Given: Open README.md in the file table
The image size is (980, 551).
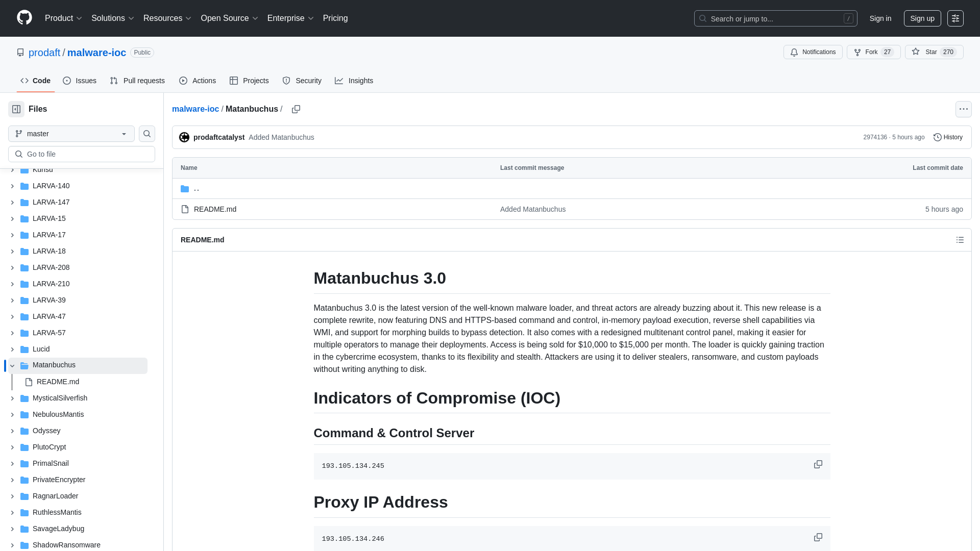Looking at the screenshot, I should click(215, 209).
